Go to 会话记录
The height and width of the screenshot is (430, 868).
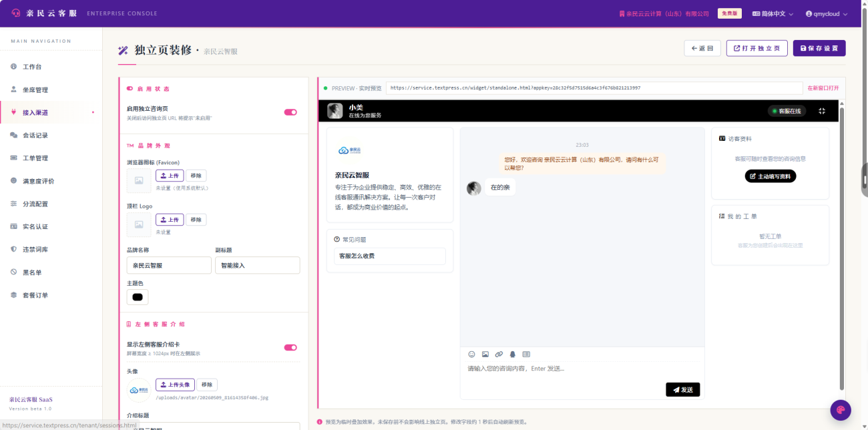51,135
